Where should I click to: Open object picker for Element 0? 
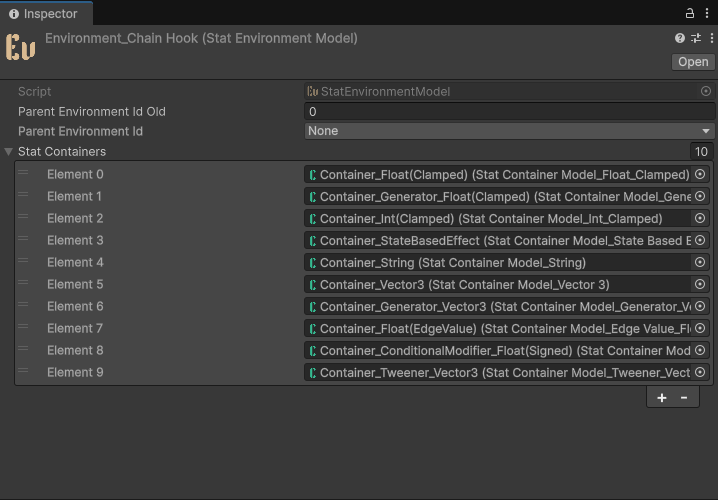[x=700, y=174]
